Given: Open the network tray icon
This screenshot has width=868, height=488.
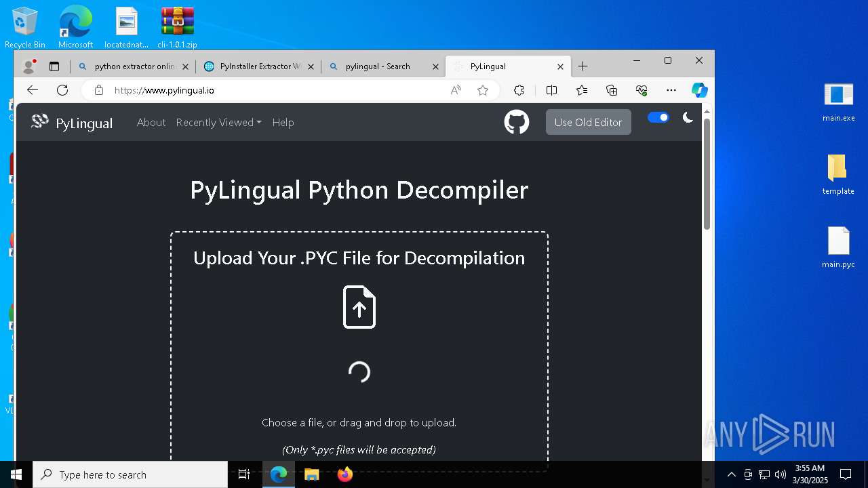Looking at the screenshot, I should (x=764, y=474).
